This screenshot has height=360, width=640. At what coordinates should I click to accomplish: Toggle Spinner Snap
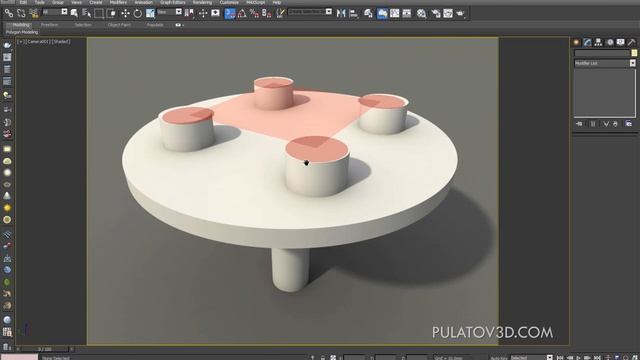pos(267,13)
